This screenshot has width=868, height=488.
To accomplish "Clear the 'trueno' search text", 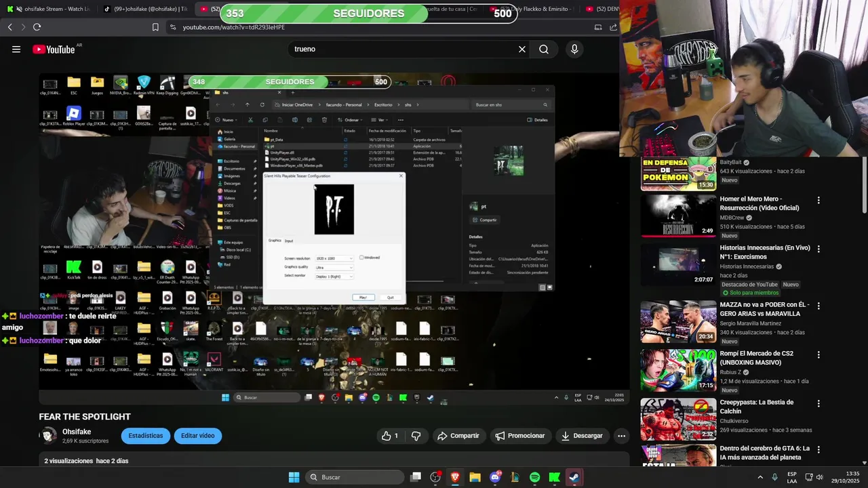I will (x=522, y=49).
